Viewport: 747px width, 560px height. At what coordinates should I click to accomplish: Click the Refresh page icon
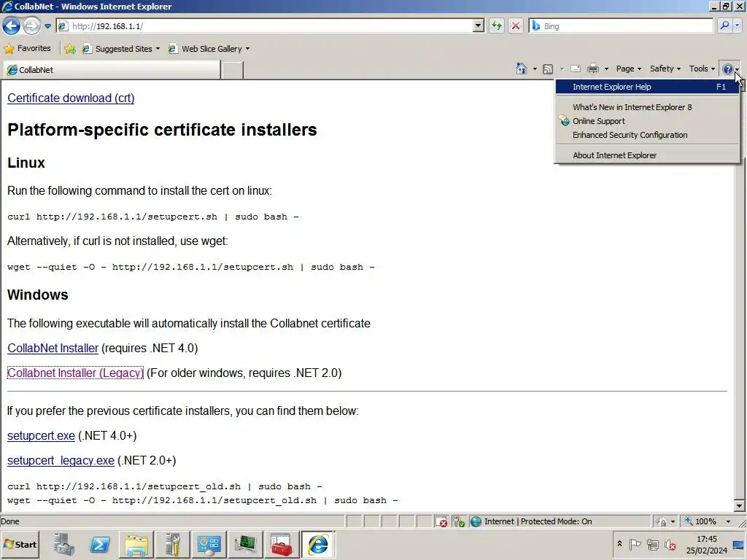click(x=496, y=26)
